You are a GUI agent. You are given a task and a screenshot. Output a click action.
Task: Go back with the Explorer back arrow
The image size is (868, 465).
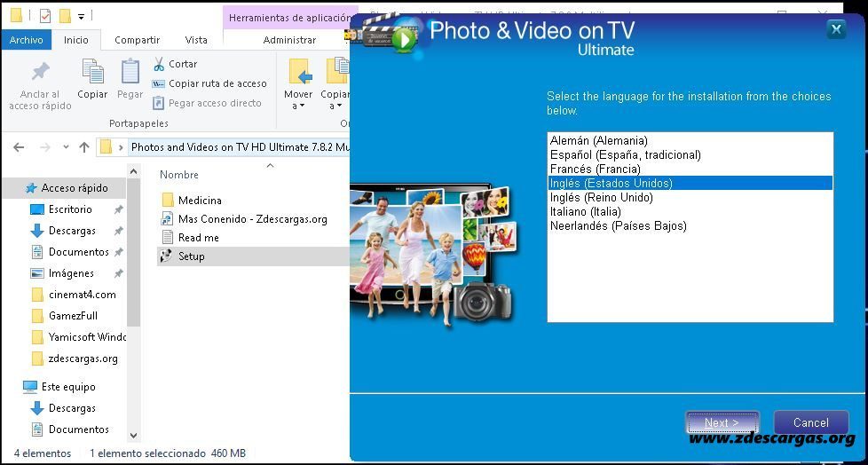[19, 147]
